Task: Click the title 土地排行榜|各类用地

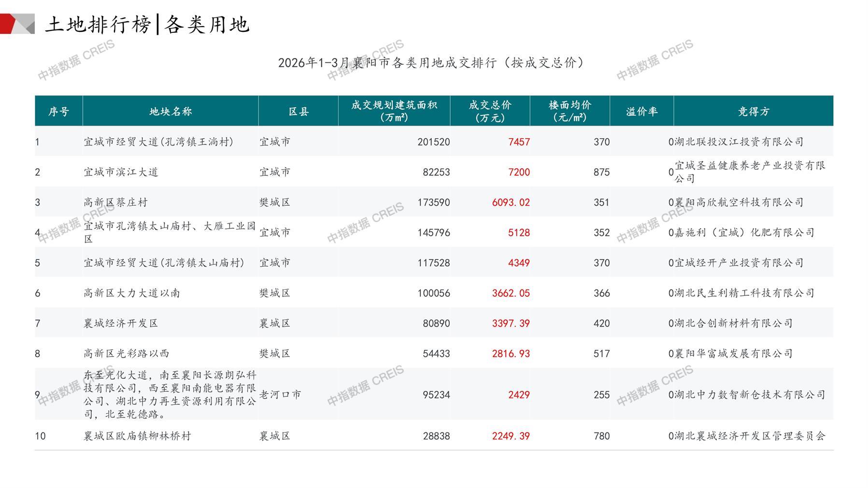Action: 147,25
